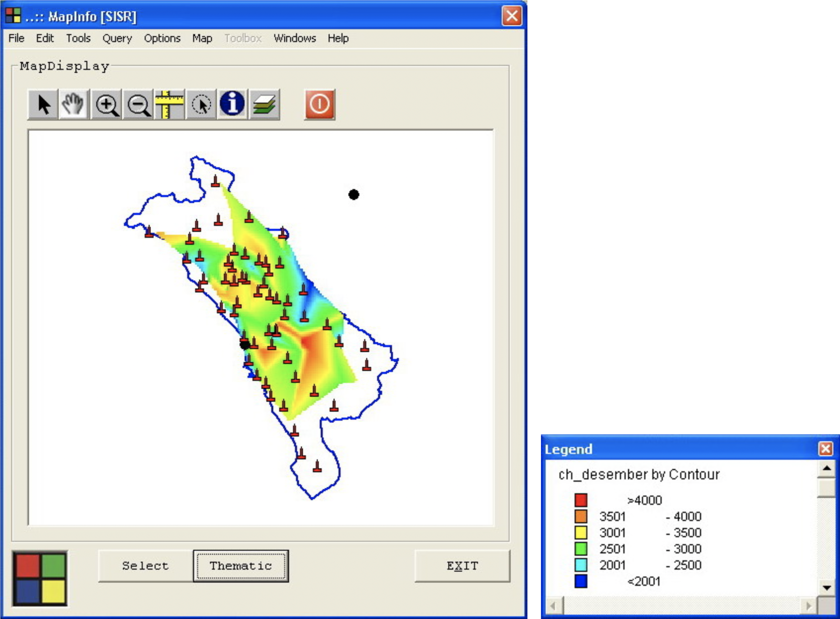The image size is (840, 619).
Task: Click the red >4000 legend swatch
Action: pyautogui.click(x=581, y=500)
